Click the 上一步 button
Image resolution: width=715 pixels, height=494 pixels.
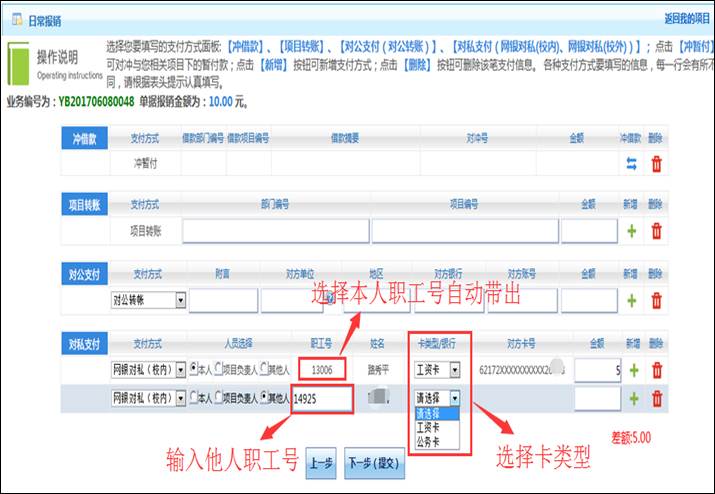pyautogui.click(x=320, y=463)
